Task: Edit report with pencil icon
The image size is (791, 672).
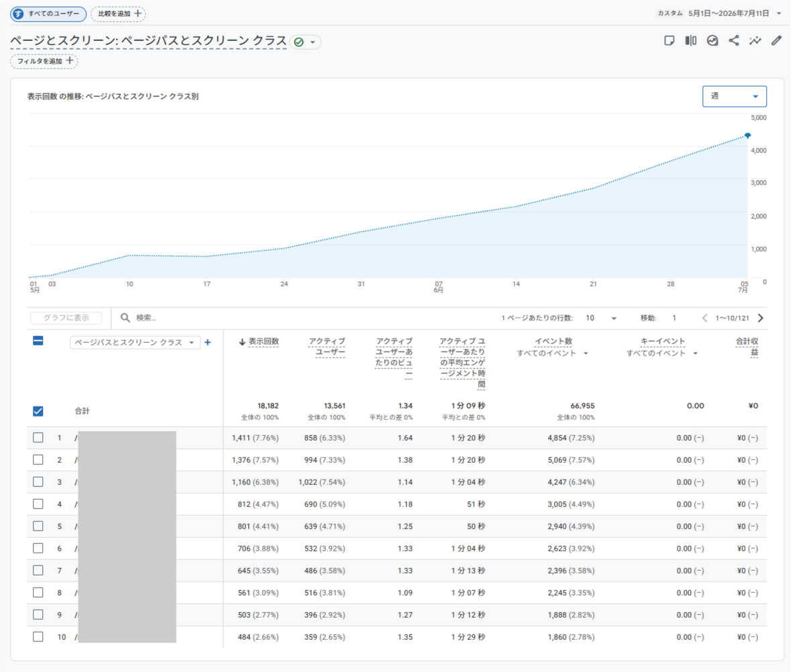Action: 776,41
